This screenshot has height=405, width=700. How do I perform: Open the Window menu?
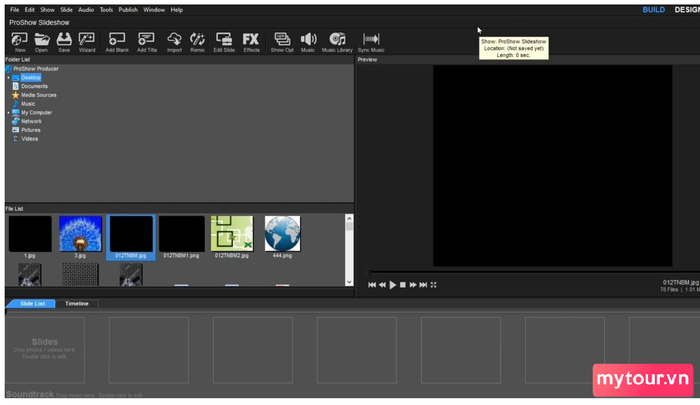click(154, 10)
